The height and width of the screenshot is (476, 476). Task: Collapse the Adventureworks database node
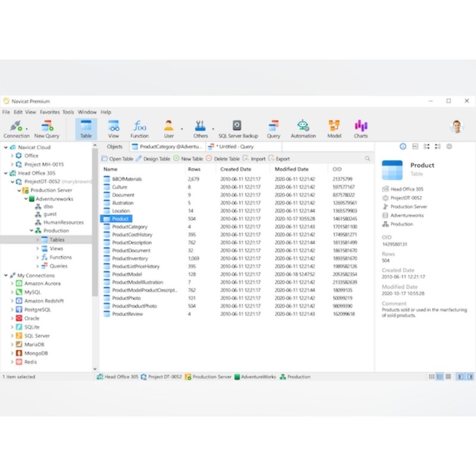pyautogui.click(x=26, y=199)
